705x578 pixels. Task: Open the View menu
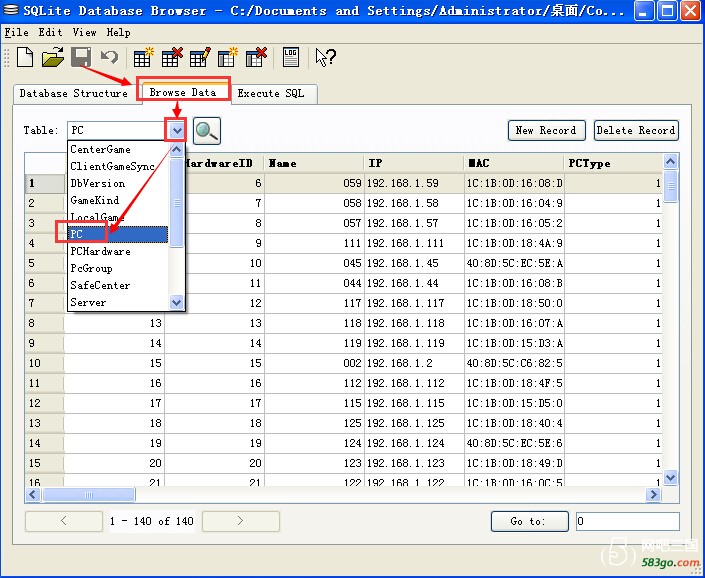[84, 32]
